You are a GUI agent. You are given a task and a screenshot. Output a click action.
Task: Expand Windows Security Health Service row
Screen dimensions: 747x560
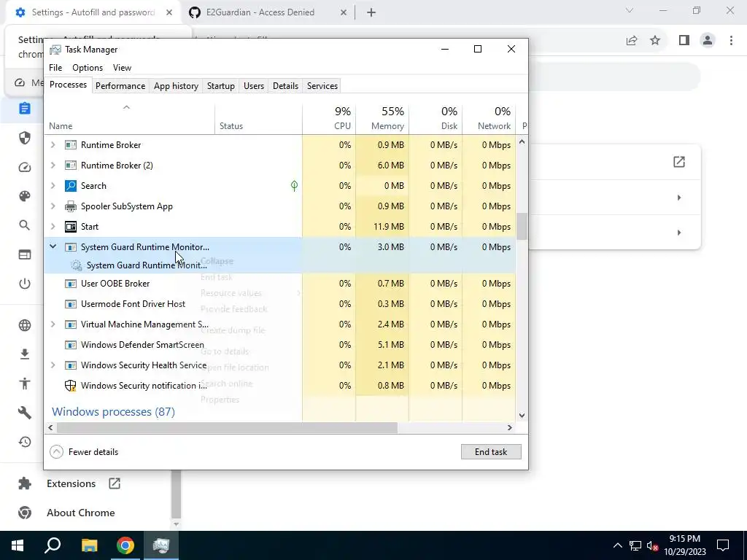pyautogui.click(x=53, y=365)
